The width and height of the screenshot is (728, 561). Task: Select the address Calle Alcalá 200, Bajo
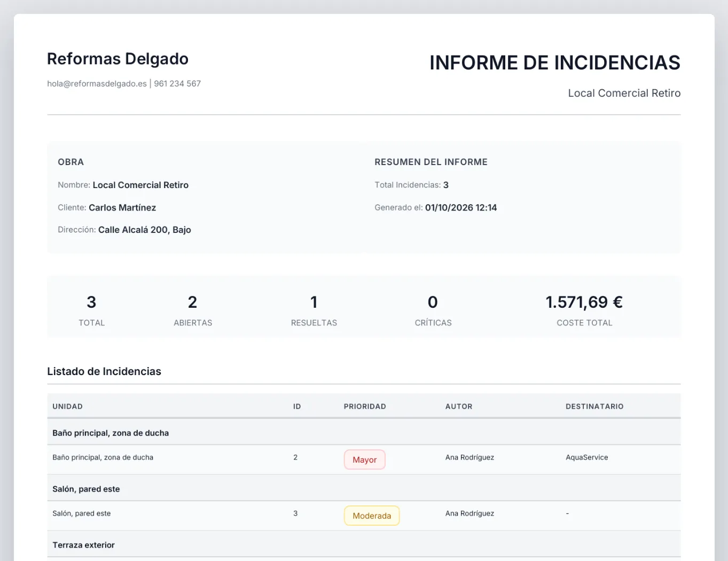tap(145, 230)
